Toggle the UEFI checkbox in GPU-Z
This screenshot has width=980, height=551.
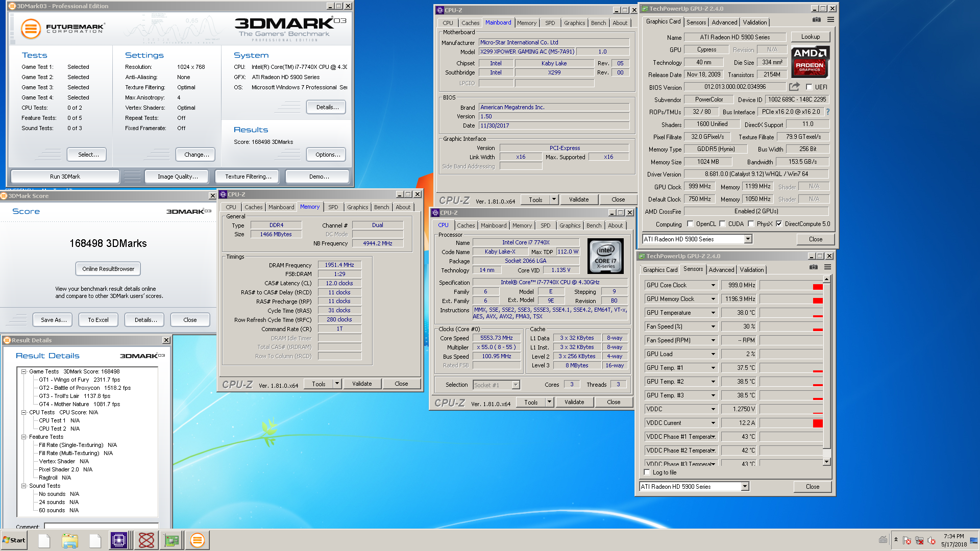click(809, 87)
